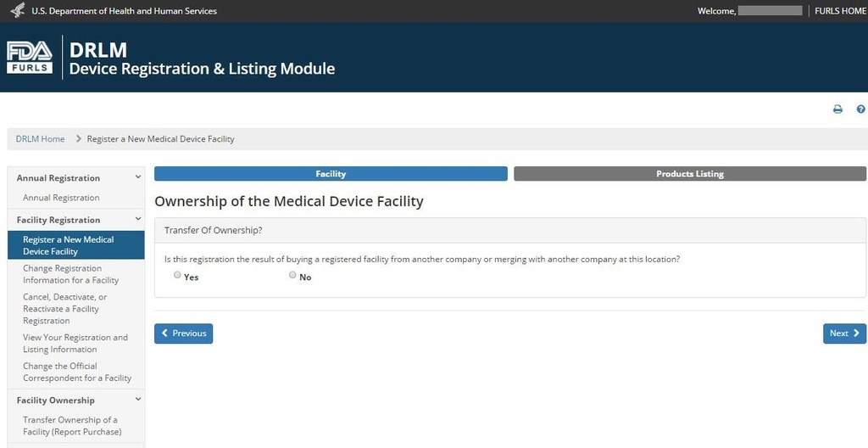Collapse the Facility Ownership section chevron
The width and height of the screenshot is (868, 448).
(x=138, y=400)
